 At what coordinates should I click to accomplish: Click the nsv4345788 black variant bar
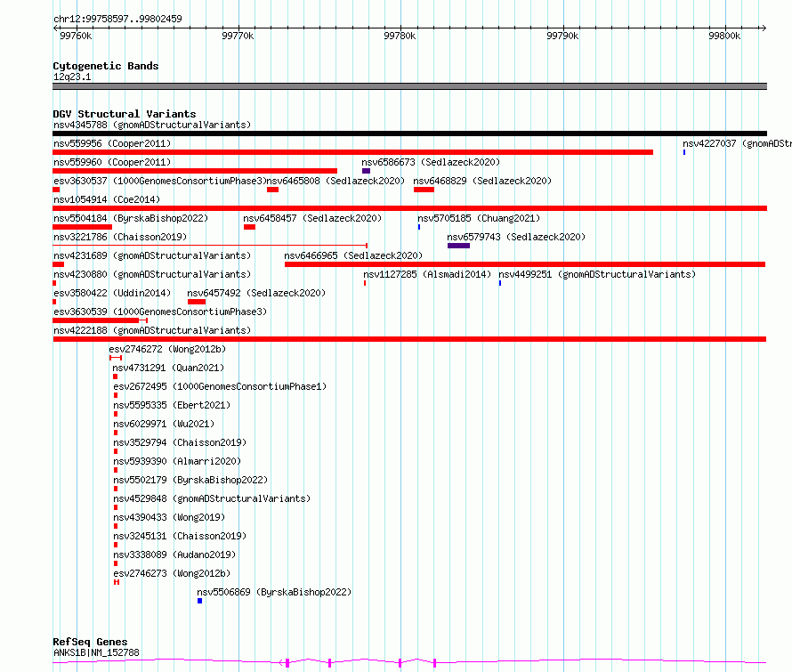[x=409, y=134]
